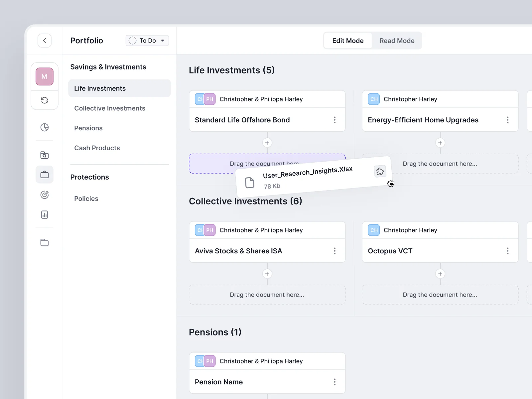Click User_Research_Insights.Xlsx file name
This screenshot has width=532, height=399.
pos(308,172)
